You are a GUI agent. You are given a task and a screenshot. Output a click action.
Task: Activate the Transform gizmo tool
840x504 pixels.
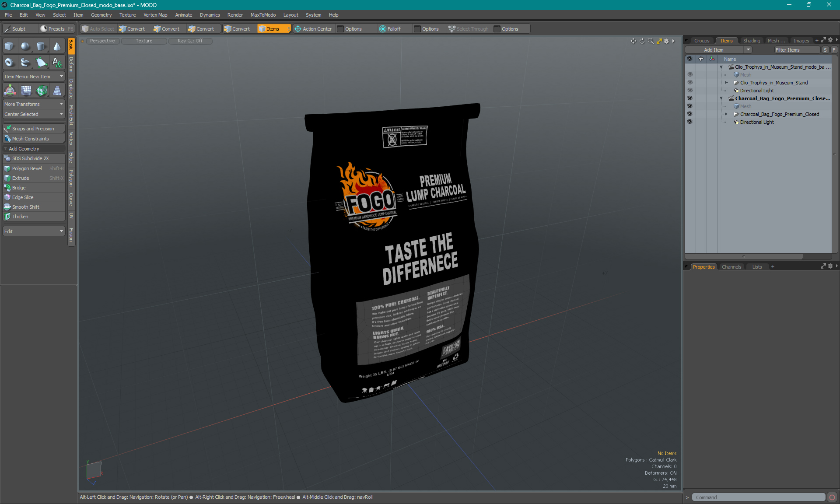coord(10,91)
